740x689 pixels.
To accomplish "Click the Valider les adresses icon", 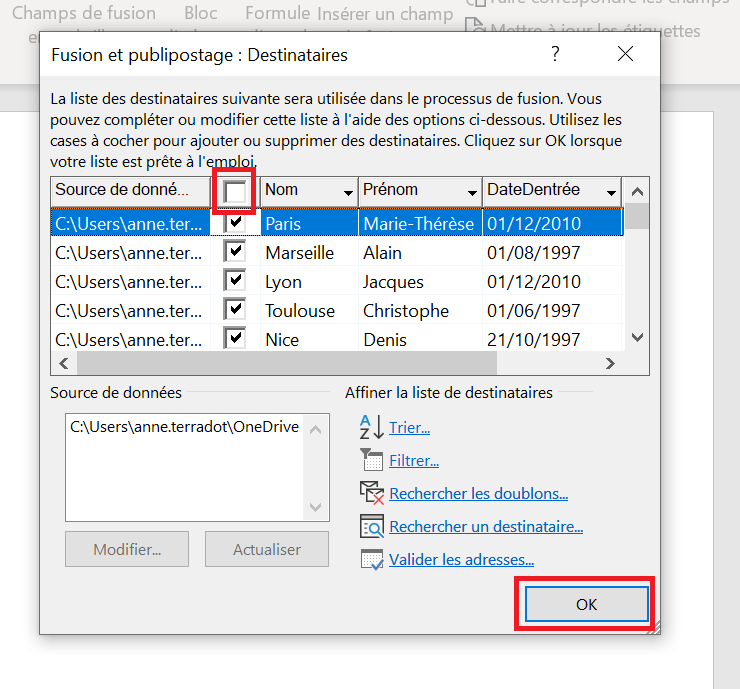I will coord(371,560).
